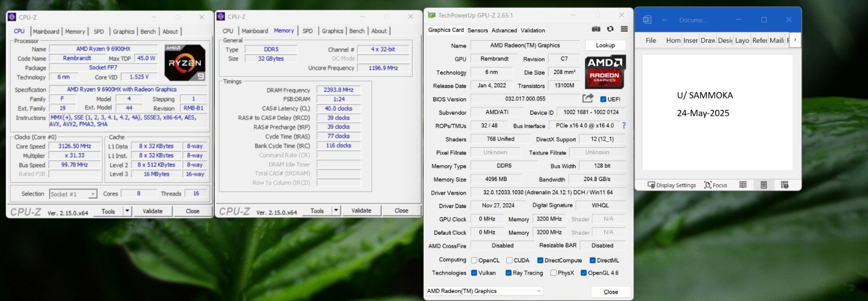Expand the Socket #1 selection dropdown
Image resolution: width=868 pixels, height=301 pixels.
click(x=93, y=194)
